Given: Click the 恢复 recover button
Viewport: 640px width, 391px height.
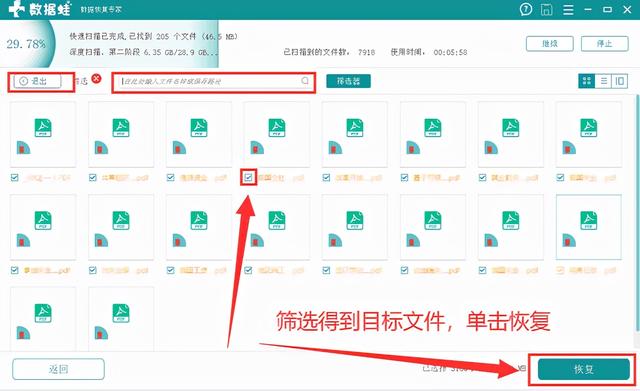Looking at the screenshot, I should coord(584,369).
